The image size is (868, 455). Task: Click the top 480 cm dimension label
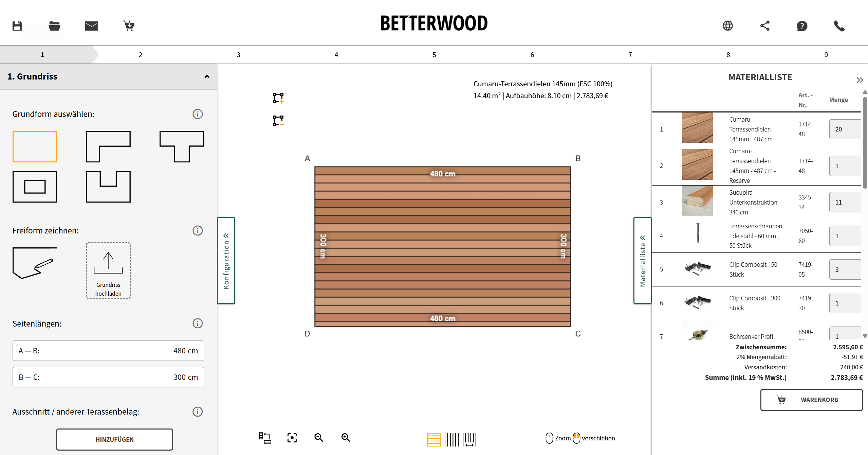(x=442, y=174)
